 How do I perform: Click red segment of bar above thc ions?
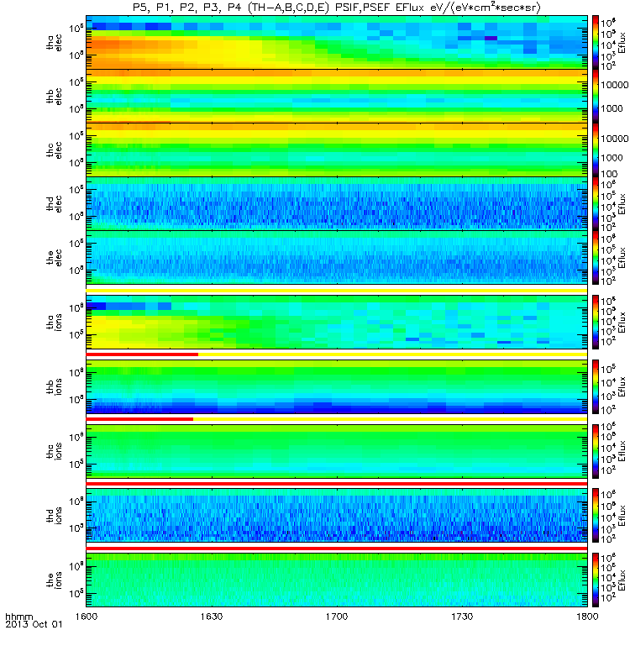point(139,418)
